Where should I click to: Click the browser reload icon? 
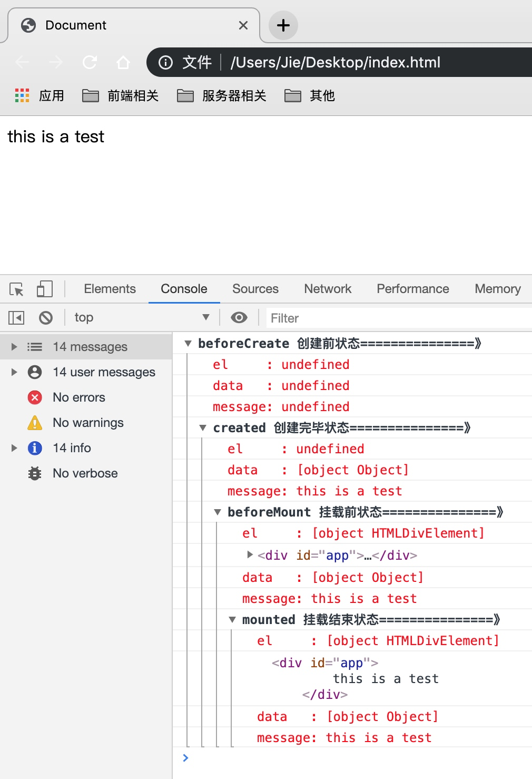point(90,62)
